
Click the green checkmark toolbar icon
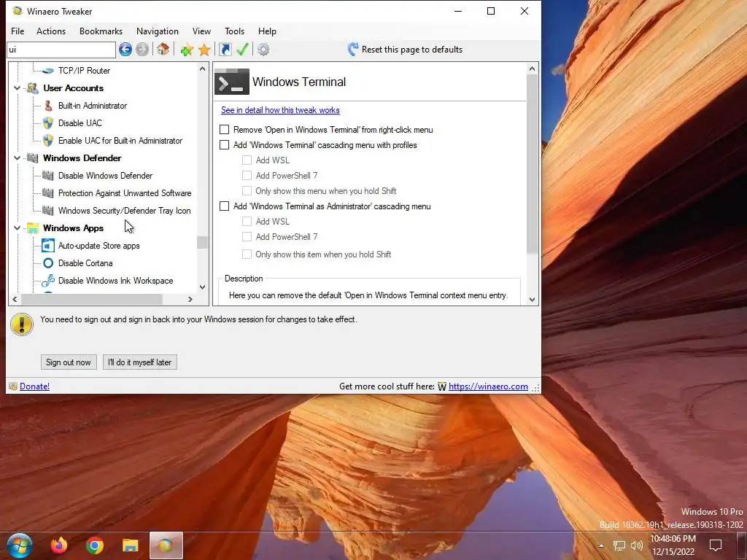pos(242,49)
